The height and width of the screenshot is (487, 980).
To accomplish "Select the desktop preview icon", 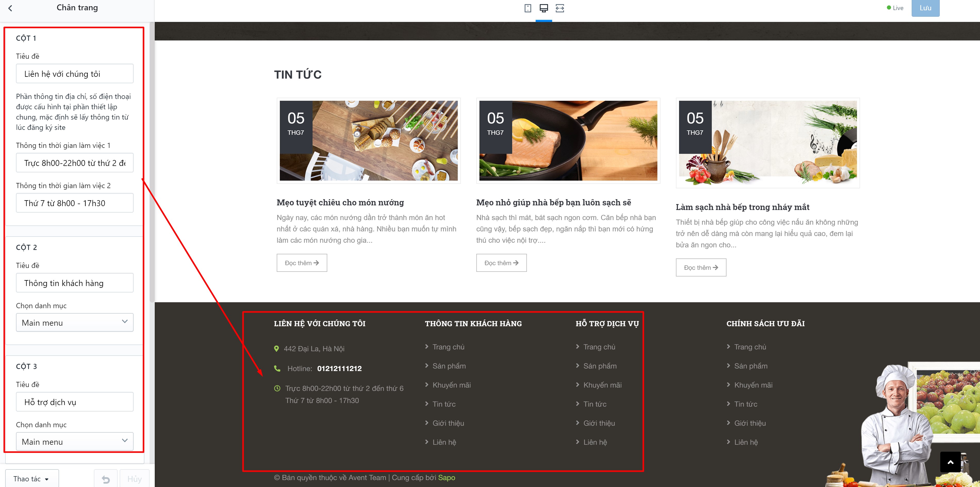I will click(544, 8).
